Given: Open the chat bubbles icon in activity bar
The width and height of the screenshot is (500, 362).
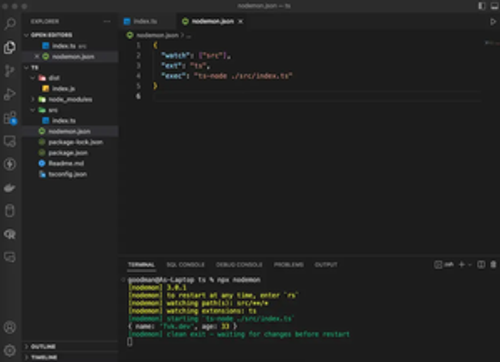Looking at the screenshot, I should tap(10, 257).
